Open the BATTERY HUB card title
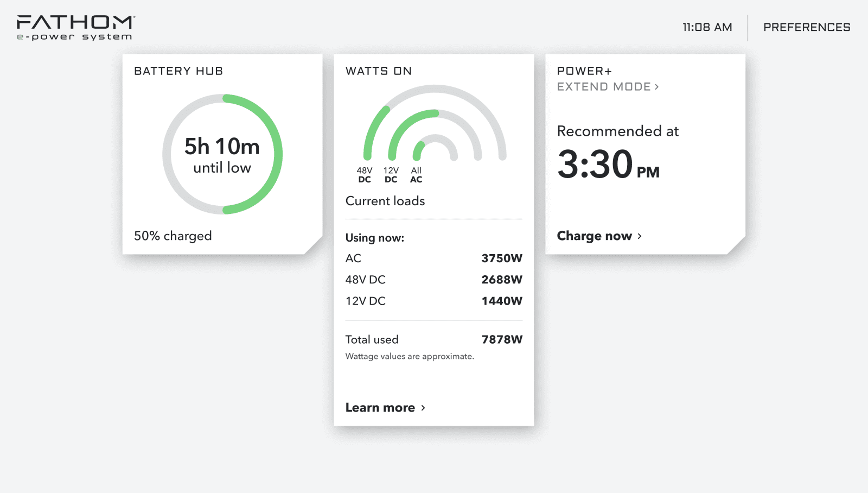The image size is (868, 493). click(178, 71)
